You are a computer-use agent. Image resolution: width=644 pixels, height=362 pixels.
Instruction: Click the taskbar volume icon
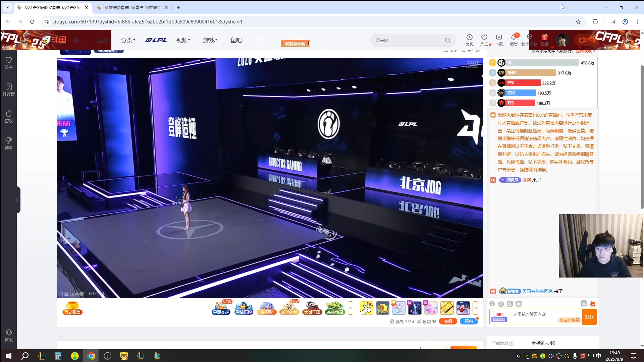pyautogui.click(x=550, y=356)
